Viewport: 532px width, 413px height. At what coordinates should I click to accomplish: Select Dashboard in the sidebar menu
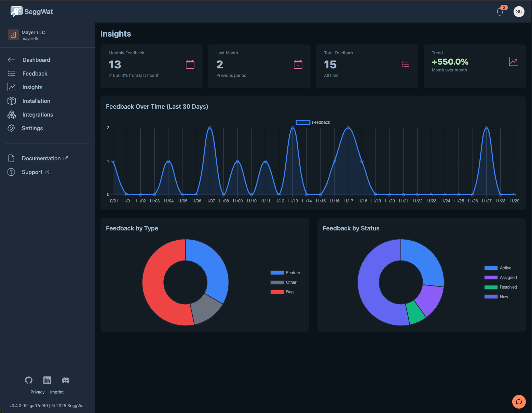coord(36,60)
